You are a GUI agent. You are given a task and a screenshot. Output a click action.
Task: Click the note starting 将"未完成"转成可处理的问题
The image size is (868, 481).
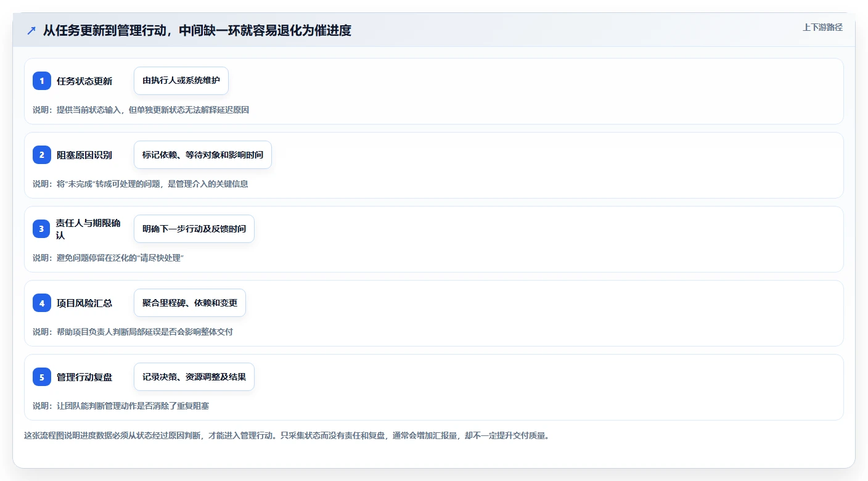click(141, 184)
